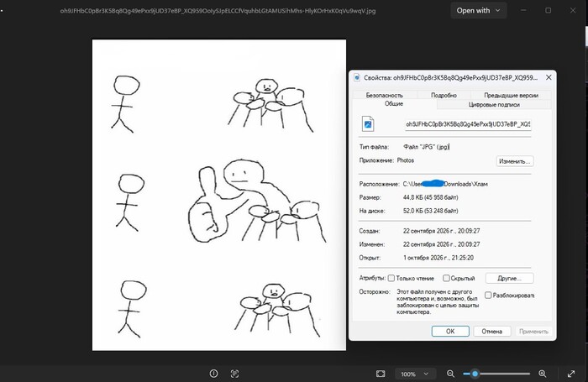
Task: Switch to the Безопасность tab
Action: (x=385, y=95)
